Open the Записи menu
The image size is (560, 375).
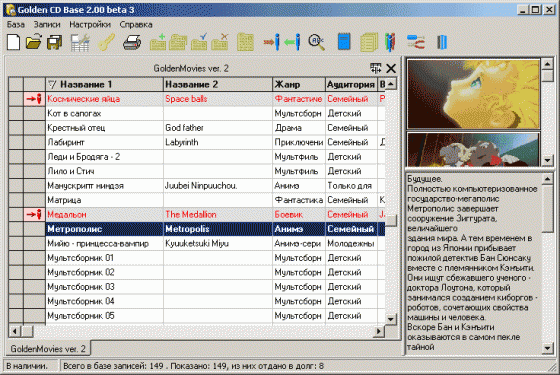pyautogui.click(x=47, y=25)
